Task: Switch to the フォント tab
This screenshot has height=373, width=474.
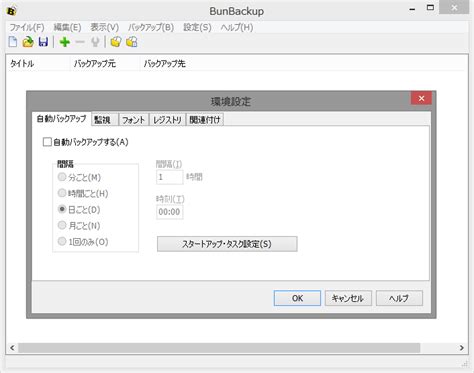Action: [134, 120]
